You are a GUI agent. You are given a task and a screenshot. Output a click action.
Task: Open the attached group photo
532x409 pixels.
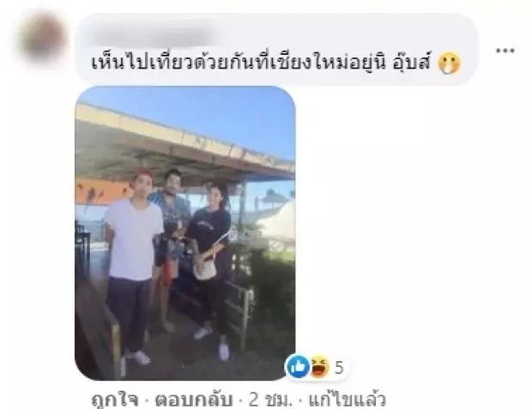(x=184, y=233)
